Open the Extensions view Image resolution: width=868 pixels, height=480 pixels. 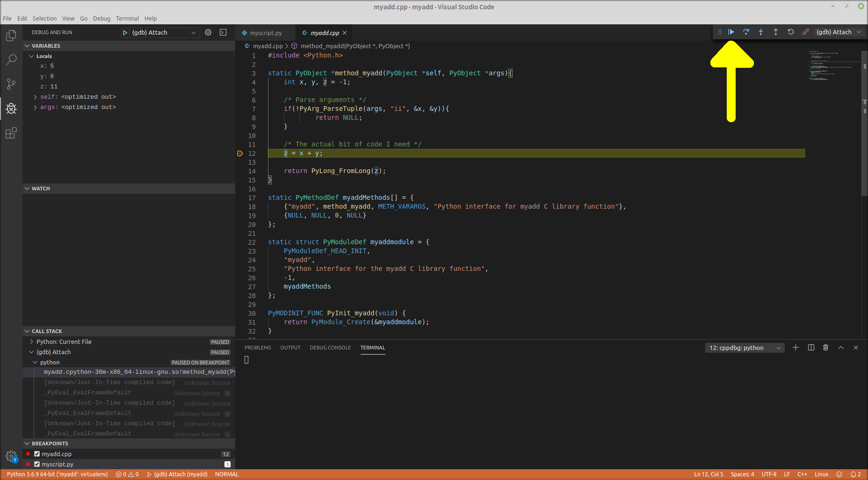[x=11, y=133]
